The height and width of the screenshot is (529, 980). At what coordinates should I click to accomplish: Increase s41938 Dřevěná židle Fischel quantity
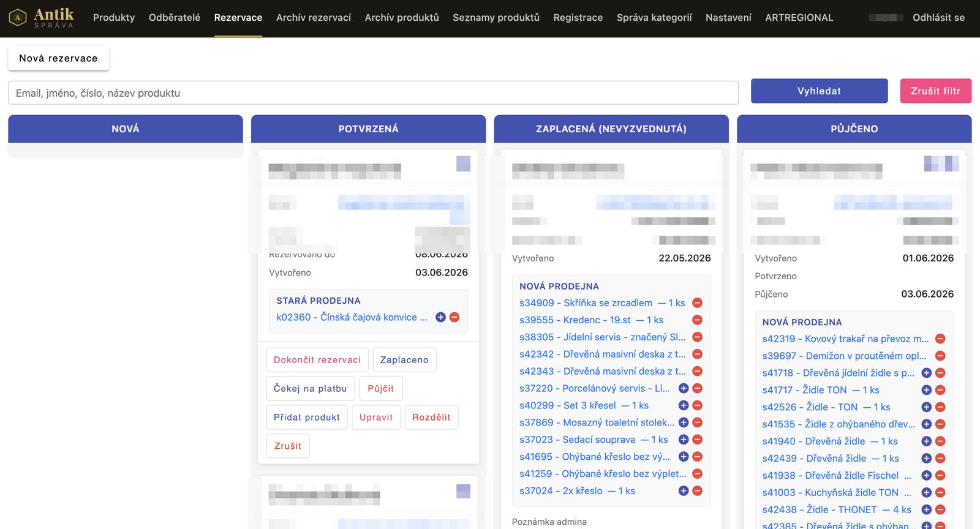point(927,476)
